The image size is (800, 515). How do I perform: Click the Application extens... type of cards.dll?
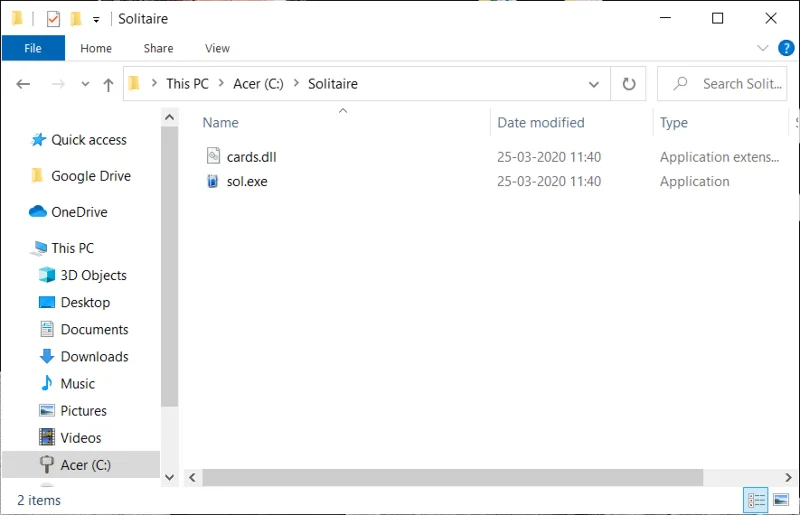point(719,157)
